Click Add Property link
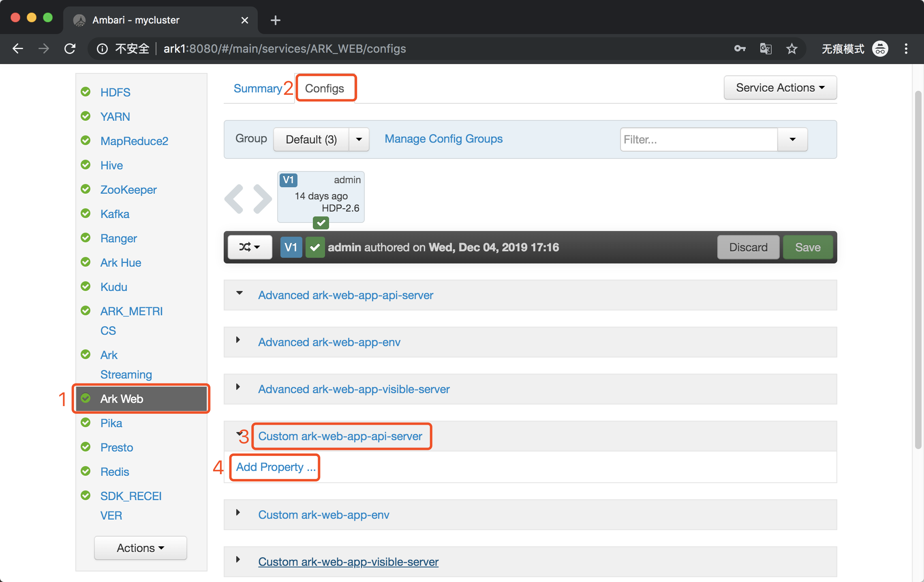 pyautogui.click(x=276, y=467)
